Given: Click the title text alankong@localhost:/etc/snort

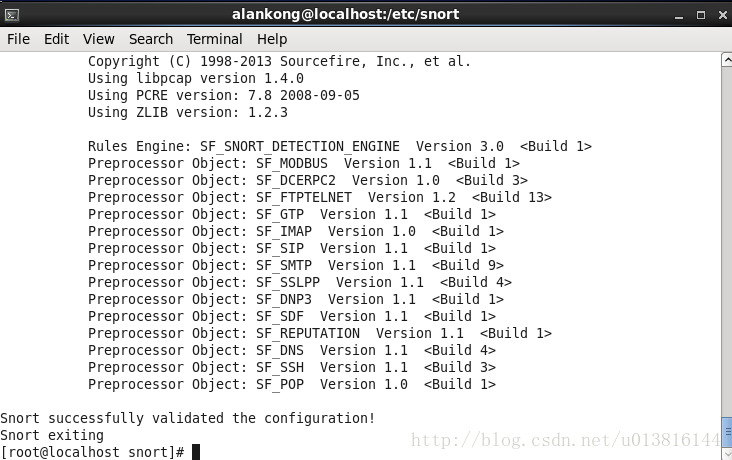Looking at the screenshot, I should pos(345,14).
